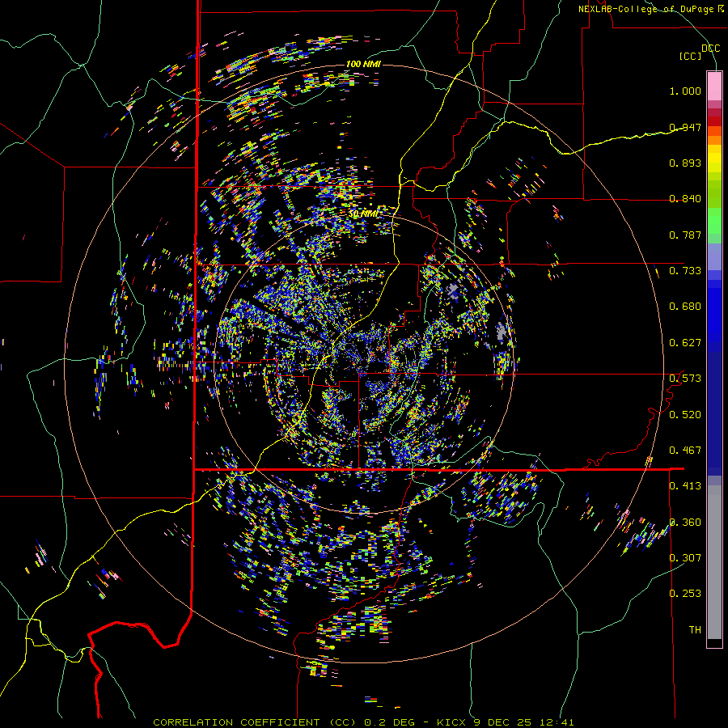
Task: Click the 1.000 legend value
Action: coord(685,91)
